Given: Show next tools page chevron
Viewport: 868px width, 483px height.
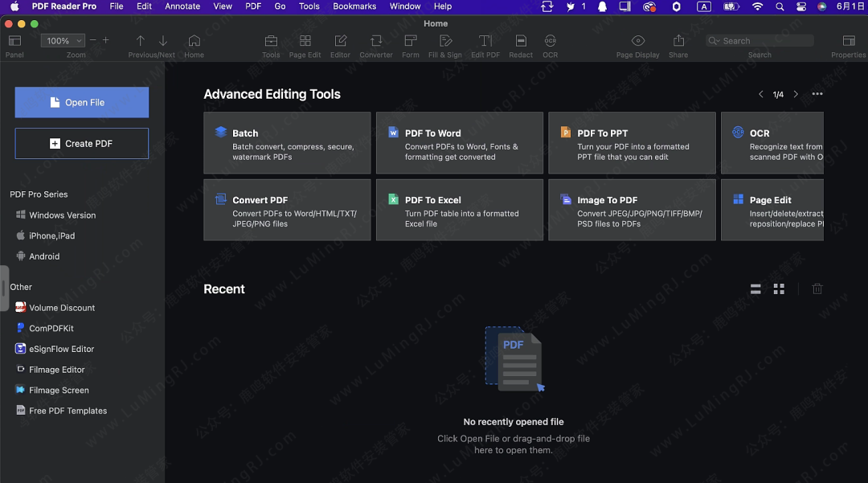Looking at the screenshot, I should [x=796, y=94].
